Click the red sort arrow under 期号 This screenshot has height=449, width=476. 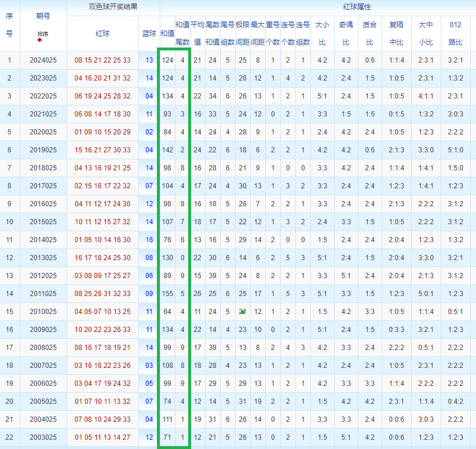click(40, 41)
